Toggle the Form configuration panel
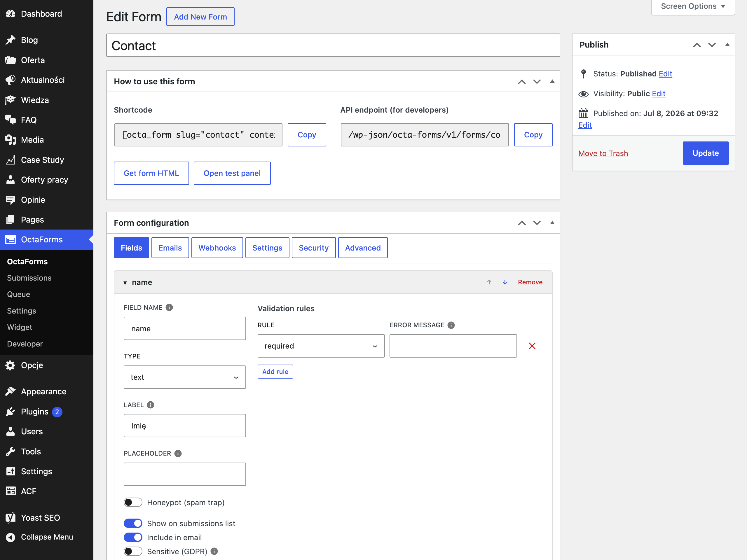 pos(552,223)
